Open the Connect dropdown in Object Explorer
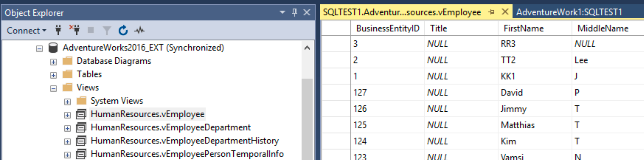 (26, 30)
